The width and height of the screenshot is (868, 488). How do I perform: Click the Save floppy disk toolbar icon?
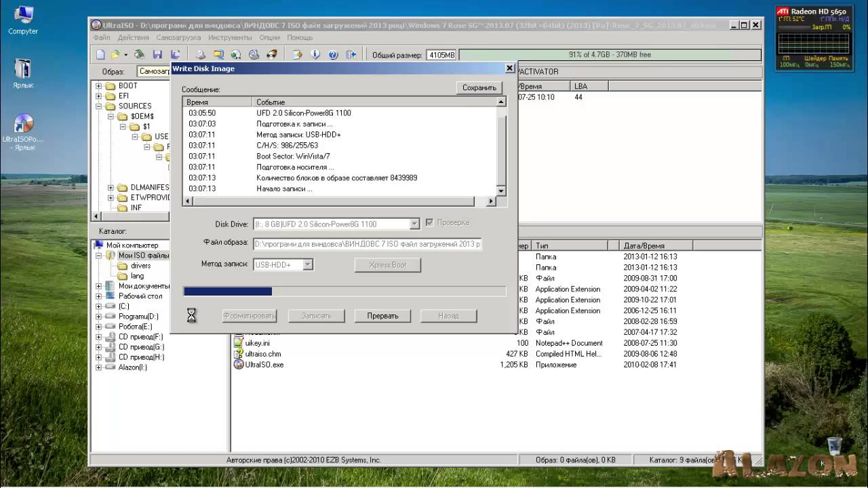click(x=157, y=54)
